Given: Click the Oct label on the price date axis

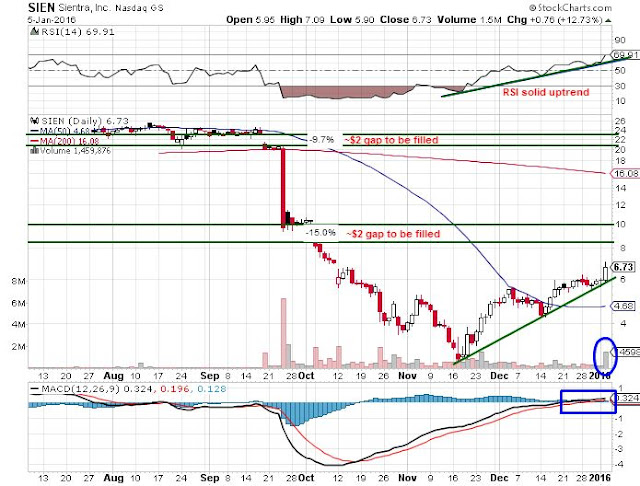Looking at the screenshot, I should (x=306, y=375).
